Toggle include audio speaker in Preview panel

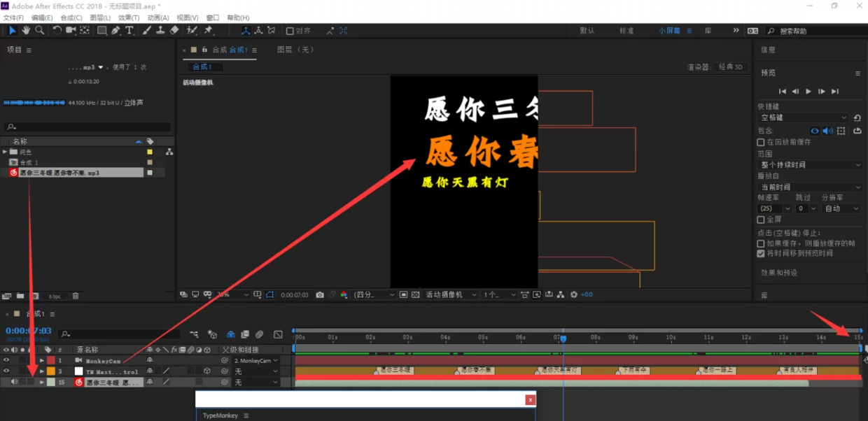click(827, 131)
